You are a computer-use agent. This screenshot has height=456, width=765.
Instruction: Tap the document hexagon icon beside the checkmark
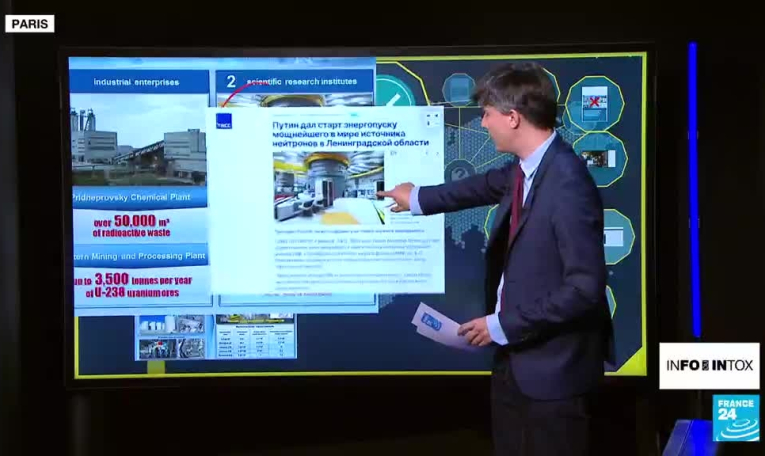pyautogui.click(x=460, y=90)
